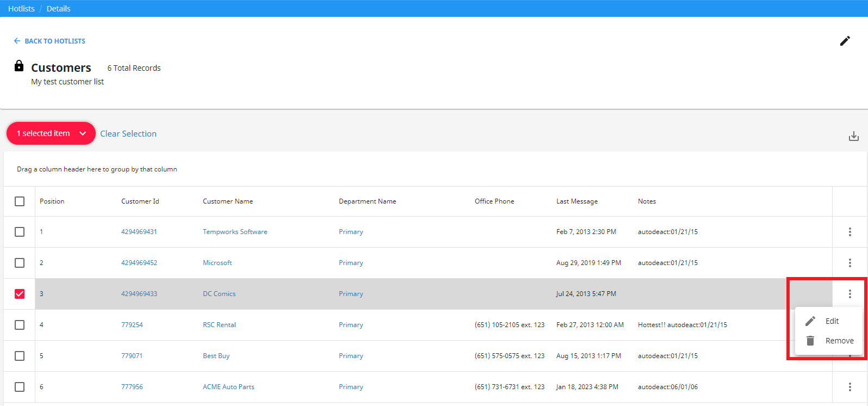The height and width of the screenshot is (406, 868).
Task: Open the Primary department link for Microsoft
Action: (x=351, y=263)
